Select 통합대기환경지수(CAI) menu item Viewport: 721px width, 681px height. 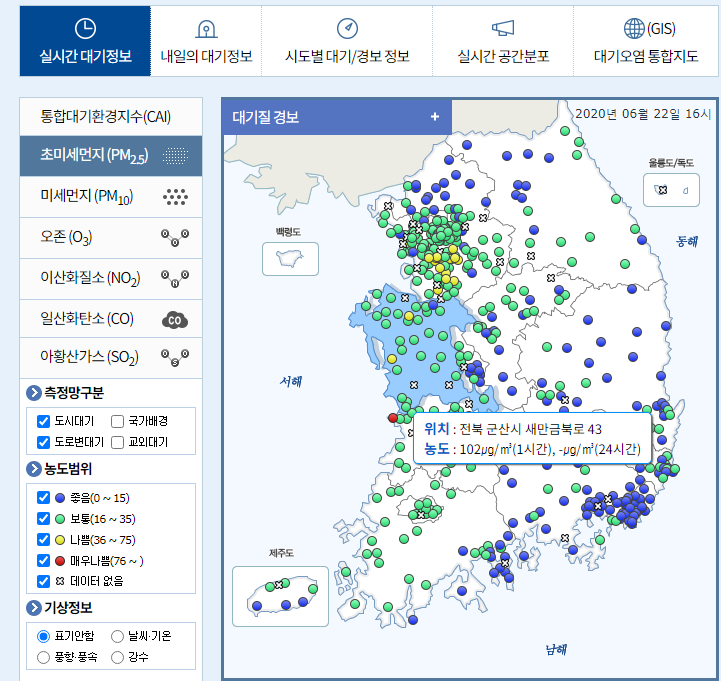105,116
